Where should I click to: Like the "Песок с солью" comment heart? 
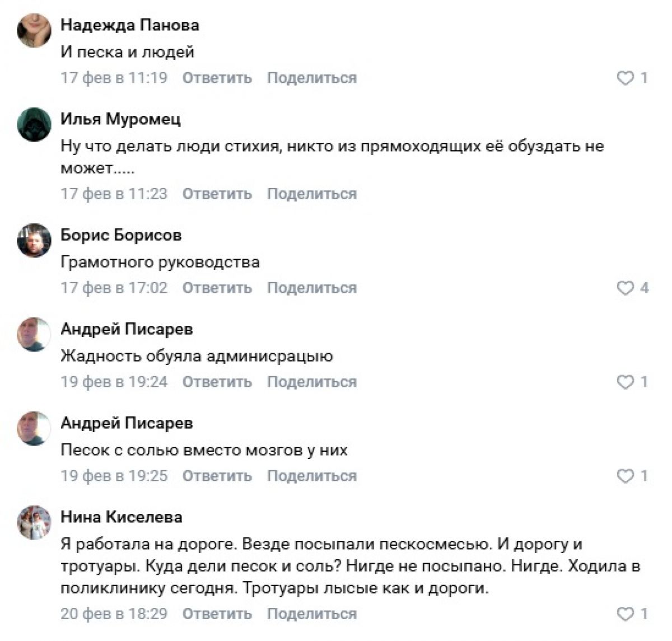click(624, 476)
